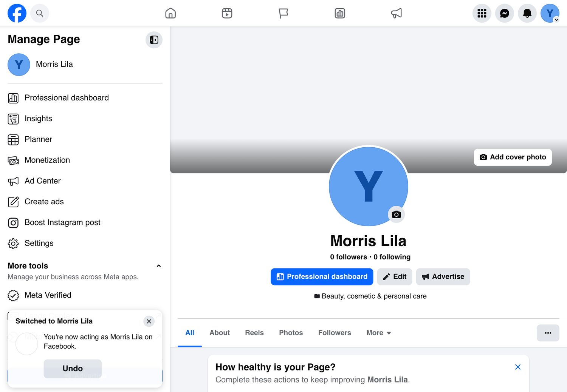This screenshot has height=392, width=567.
Task: Open Professional dashboard in sidebar
Action: (85, 98)
